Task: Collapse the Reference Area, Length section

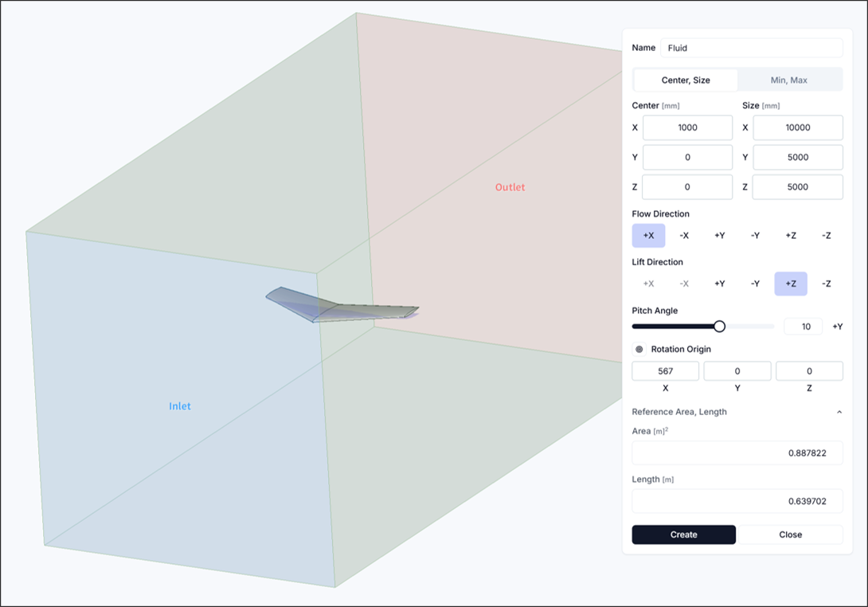Action: click(839, 412)
